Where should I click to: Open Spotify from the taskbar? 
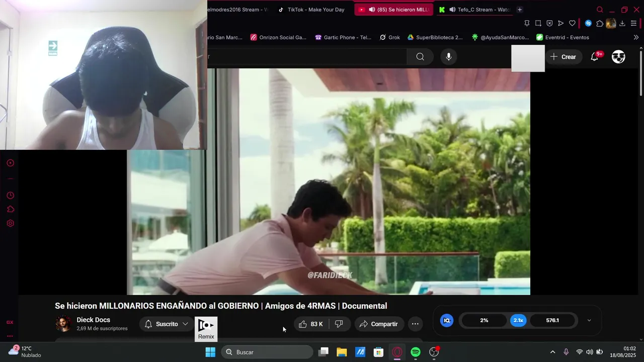coord(416,352)
